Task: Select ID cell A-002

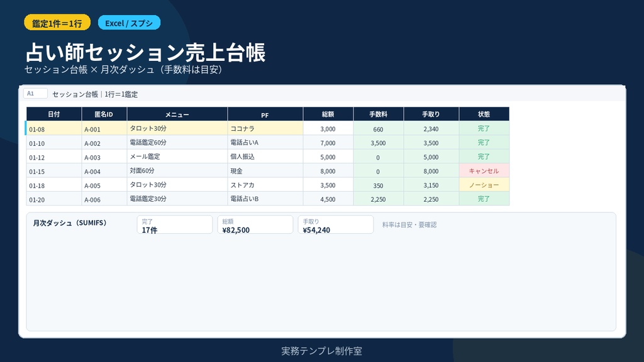Action: tap(104, 143)
